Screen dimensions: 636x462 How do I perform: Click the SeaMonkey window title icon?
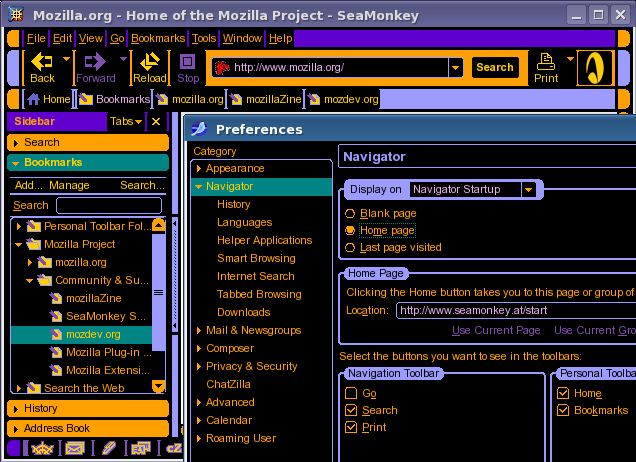[x=16, y=15]
